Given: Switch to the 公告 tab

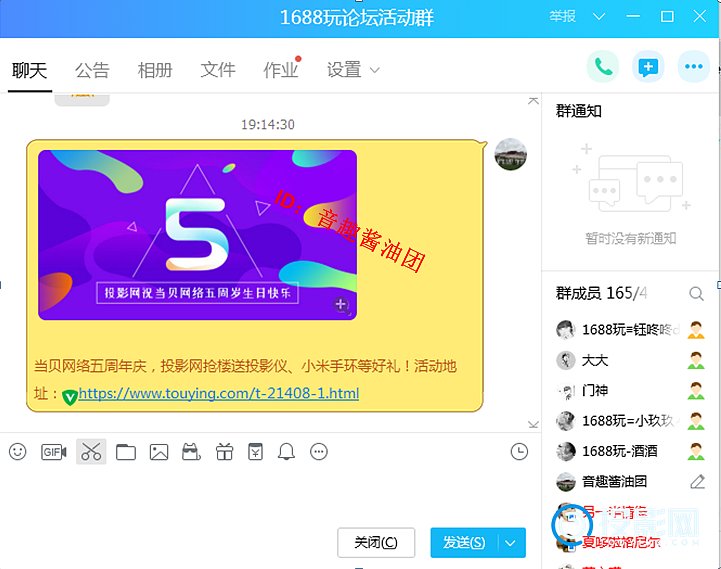Looking at the screenshot, I should click(92, 70).
